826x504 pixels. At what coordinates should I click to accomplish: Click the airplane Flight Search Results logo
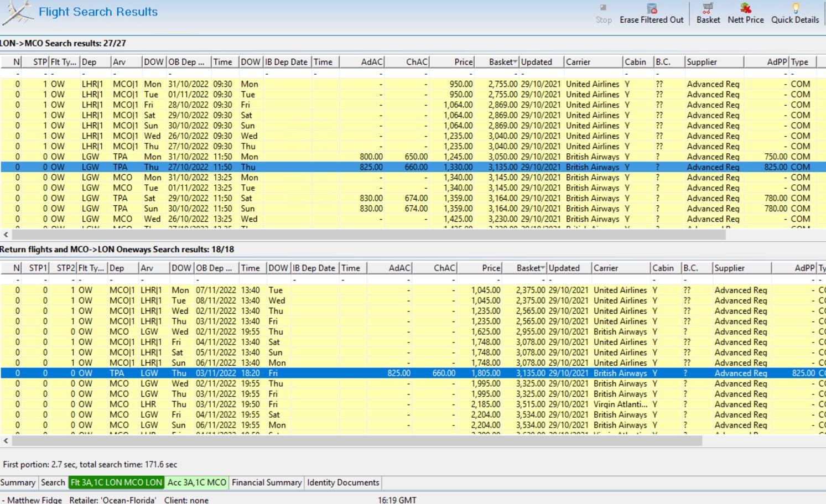pyautogui.click(x=17, y=12)
